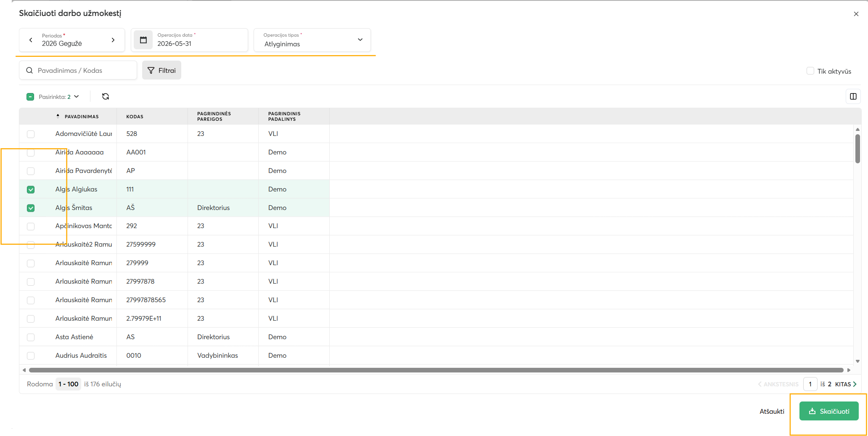This screenshot has width=868, height=436.
Task: Check the Airida Aaaaaaa row checkbox
Action: [31, 152]
